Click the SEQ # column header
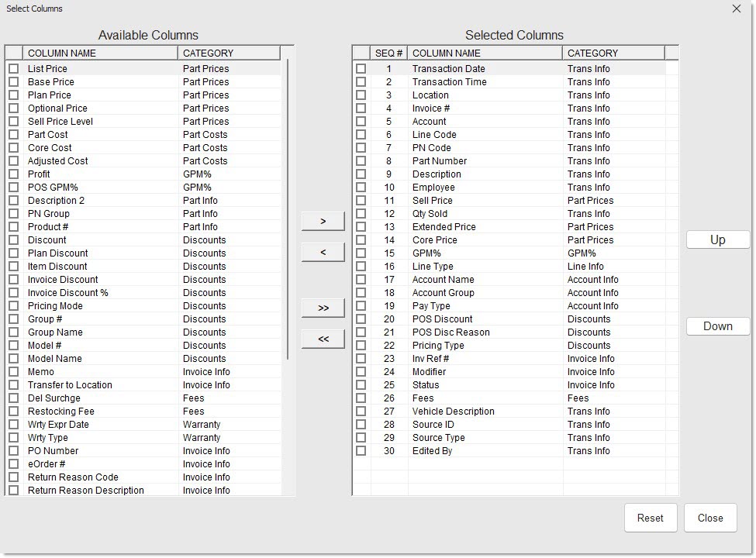 click(389, 53)
